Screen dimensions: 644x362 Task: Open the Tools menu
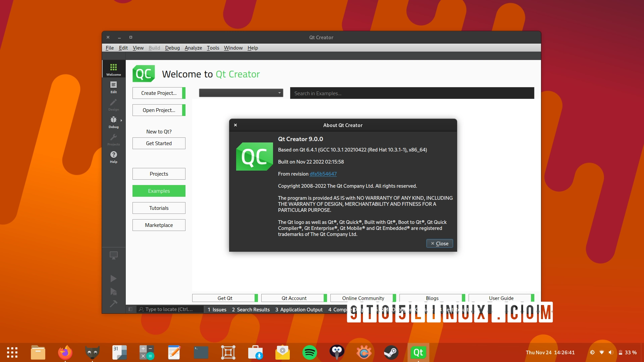pyautogui.click(x=213, y=48)
